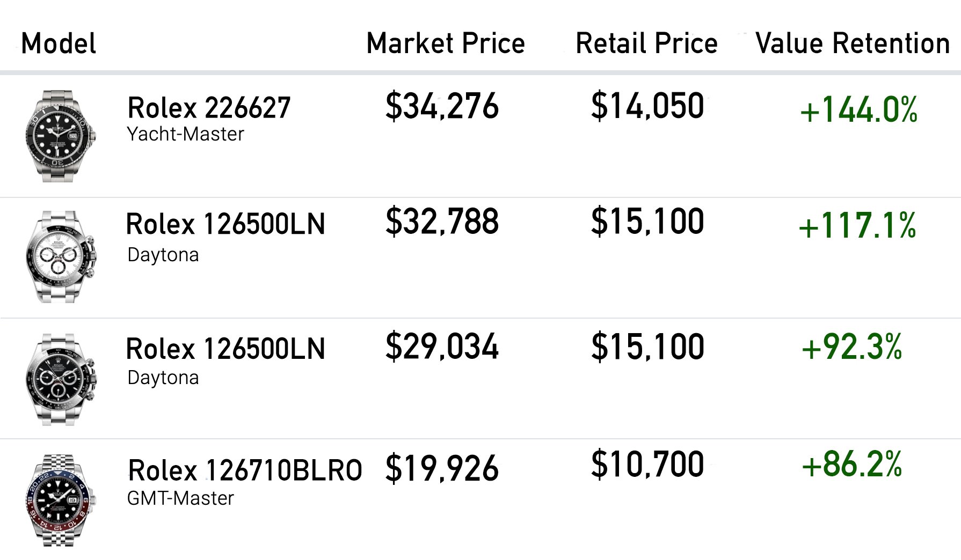Click the $32,788 market price value
This screenshot has height=560, width=961.
click(442, 222)
